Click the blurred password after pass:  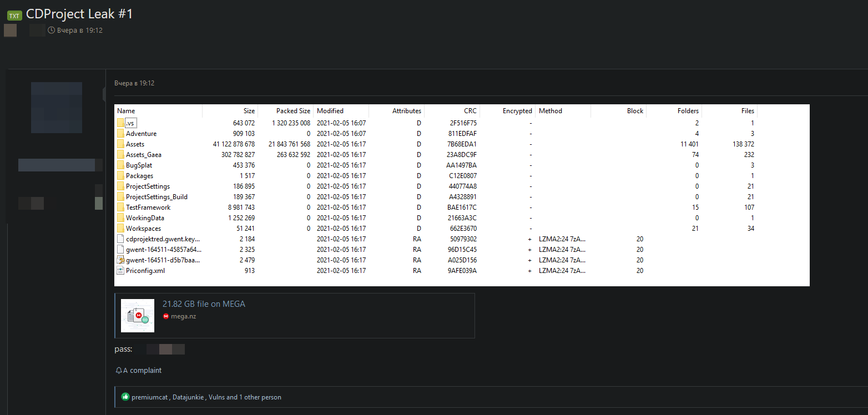[165, 350]
